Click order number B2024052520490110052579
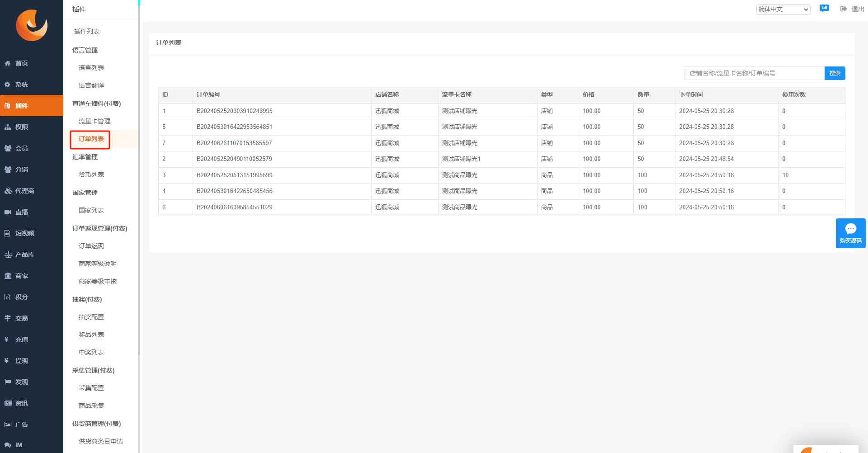This screenshot has height=453, width=868. pyautogui.click(x=235, y=159)
